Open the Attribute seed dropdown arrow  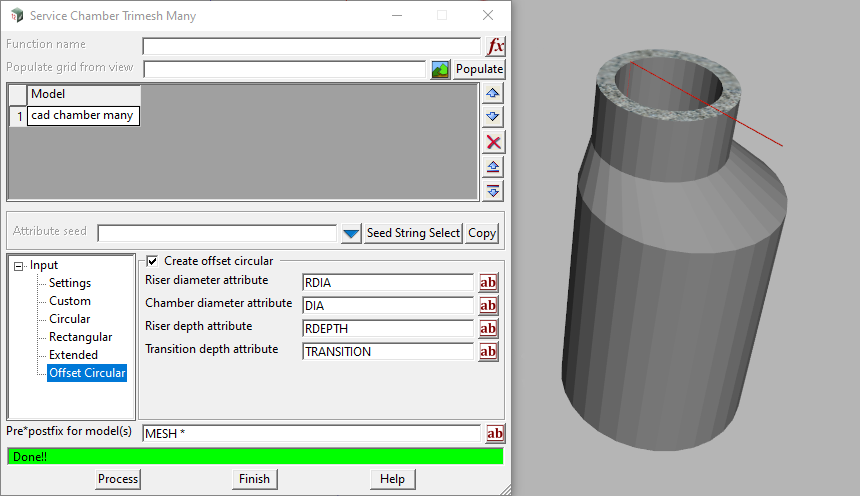click(351, 233)
